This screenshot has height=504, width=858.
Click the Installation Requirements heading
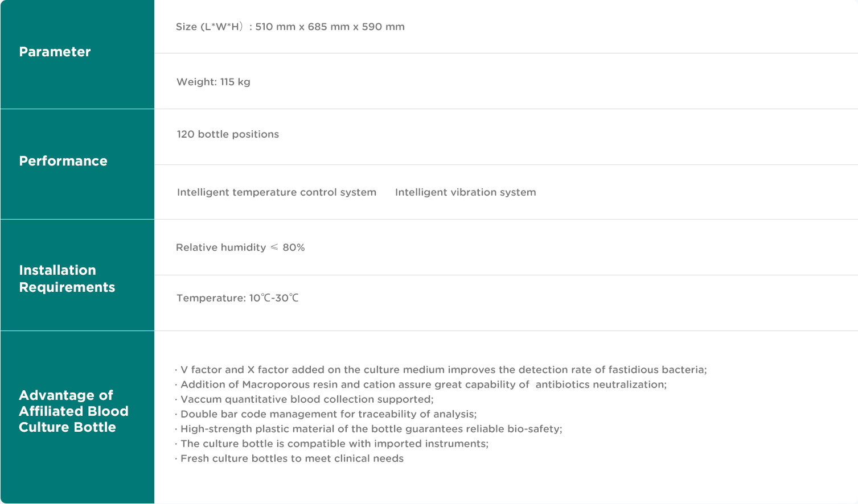(67, 279)
